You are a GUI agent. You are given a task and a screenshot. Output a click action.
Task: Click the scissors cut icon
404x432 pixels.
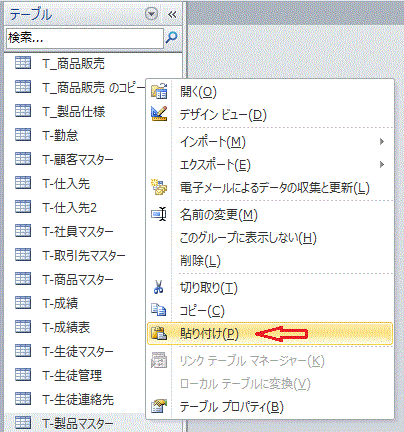point(159,287)
